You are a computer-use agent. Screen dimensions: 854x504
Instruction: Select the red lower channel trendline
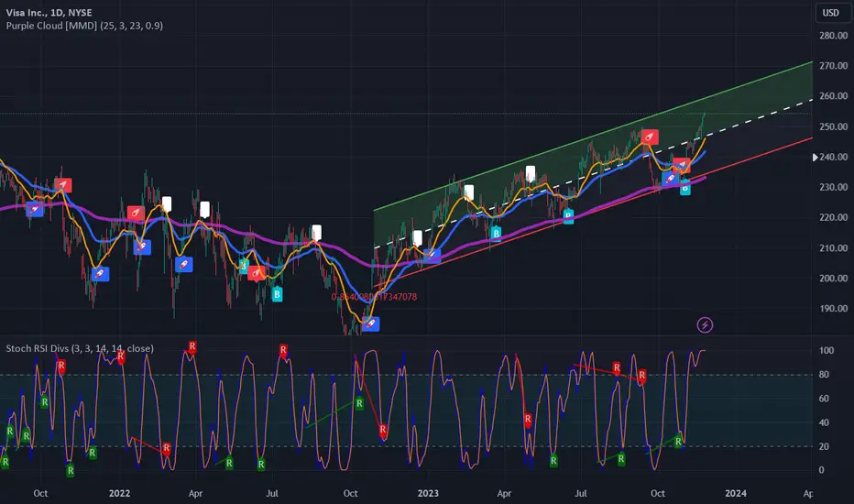pos(594,212)
